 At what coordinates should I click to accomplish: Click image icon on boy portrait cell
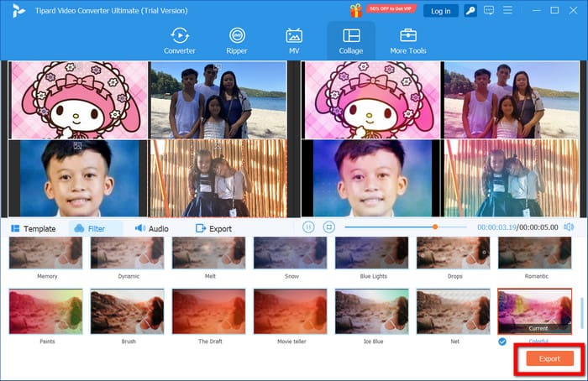[77, 146]
